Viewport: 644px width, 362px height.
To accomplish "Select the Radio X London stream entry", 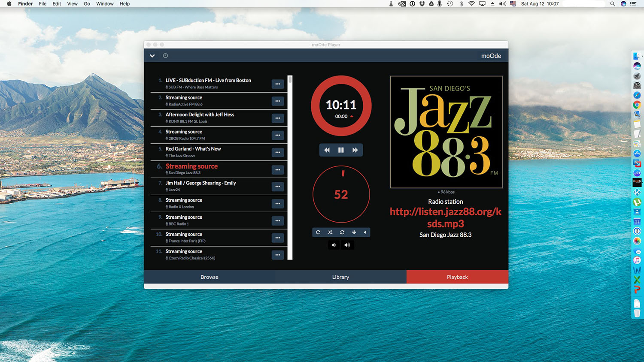I will [x=219, y=203].
